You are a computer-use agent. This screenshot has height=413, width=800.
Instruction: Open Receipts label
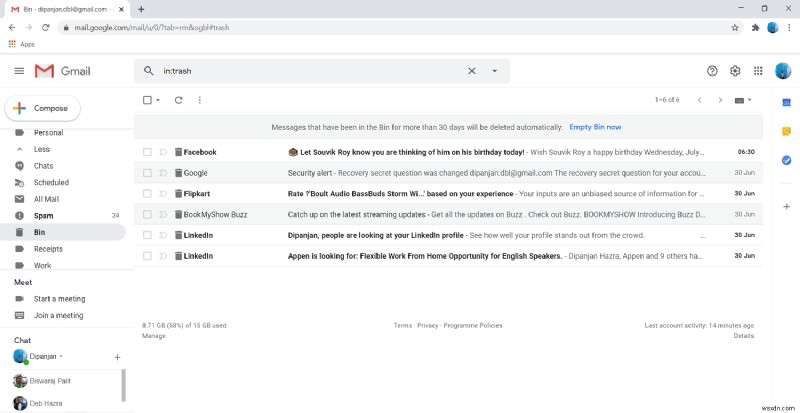48,249
